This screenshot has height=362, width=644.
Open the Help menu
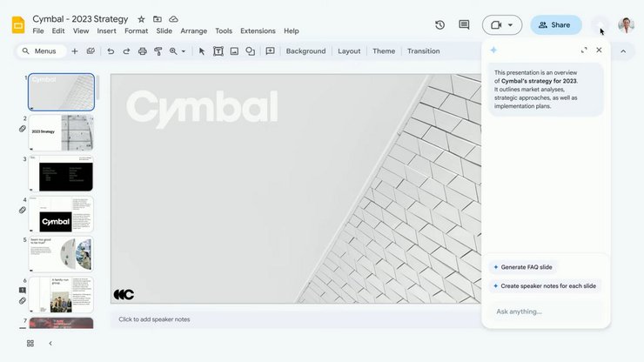[x=292, y=31]
